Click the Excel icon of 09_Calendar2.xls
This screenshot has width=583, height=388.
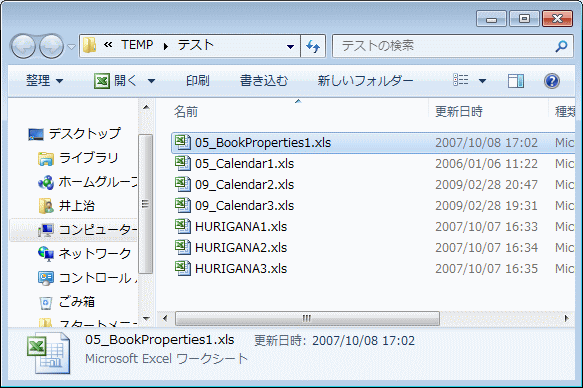183,184
